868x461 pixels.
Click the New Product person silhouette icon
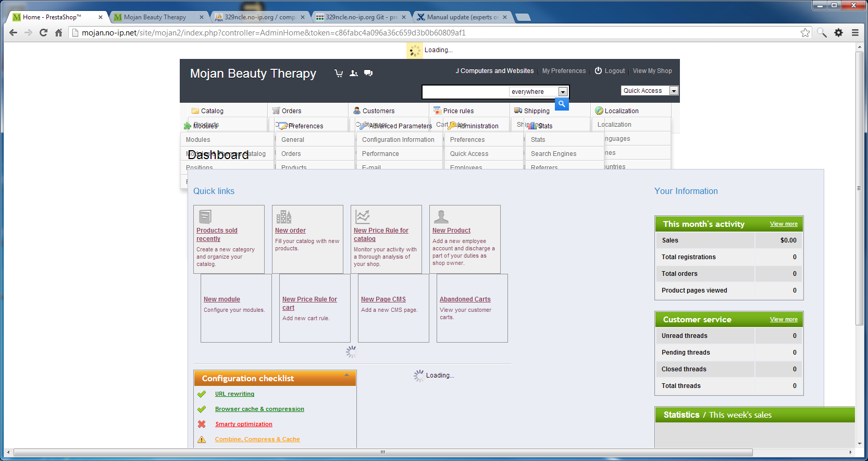pyautogui.click(x=441, y=216)
